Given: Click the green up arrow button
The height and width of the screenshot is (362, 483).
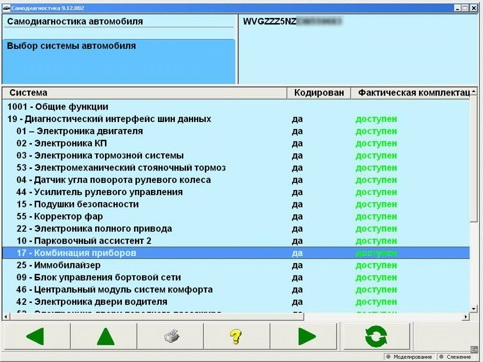Looking at the screenshot, I should click(105, 336).
